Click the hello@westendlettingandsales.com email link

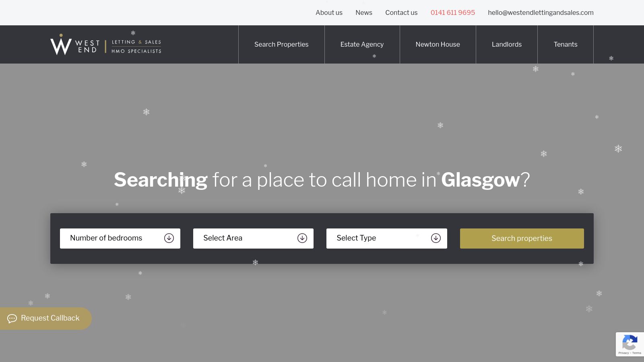(x=541, y=12)
